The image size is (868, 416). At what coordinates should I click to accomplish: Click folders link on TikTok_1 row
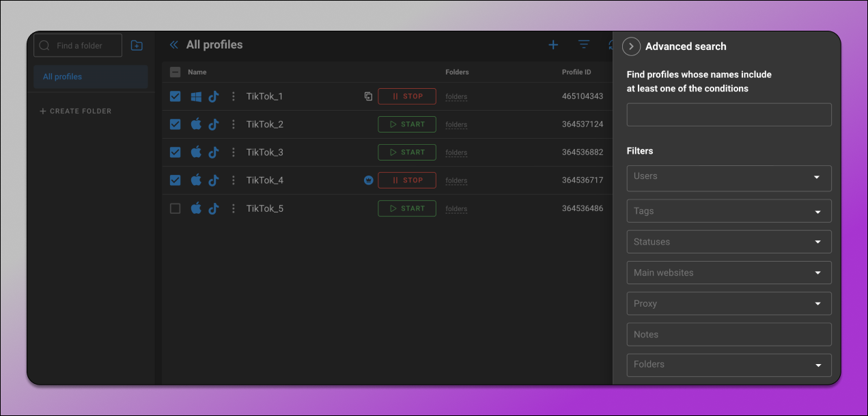coord(456,97)
